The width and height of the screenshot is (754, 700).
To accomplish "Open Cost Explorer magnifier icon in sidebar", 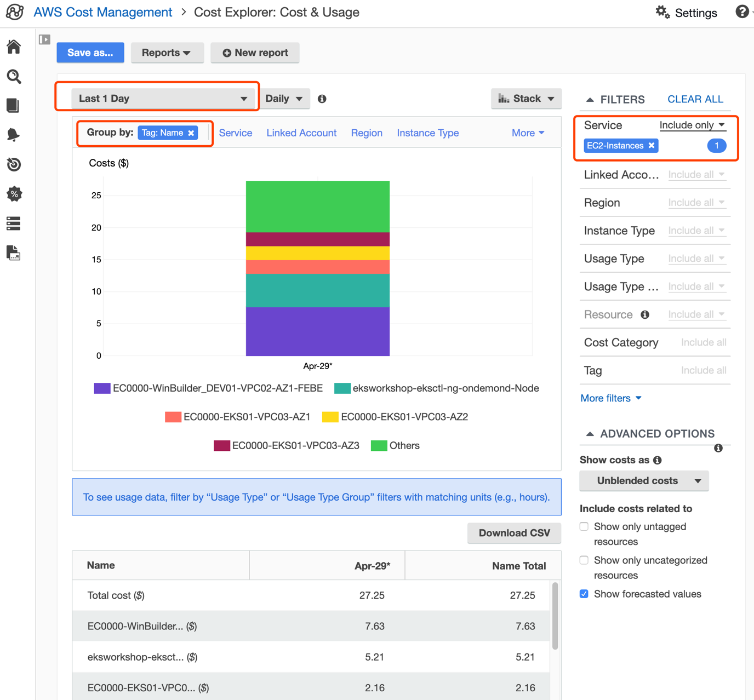I will (x=14, y=76).
